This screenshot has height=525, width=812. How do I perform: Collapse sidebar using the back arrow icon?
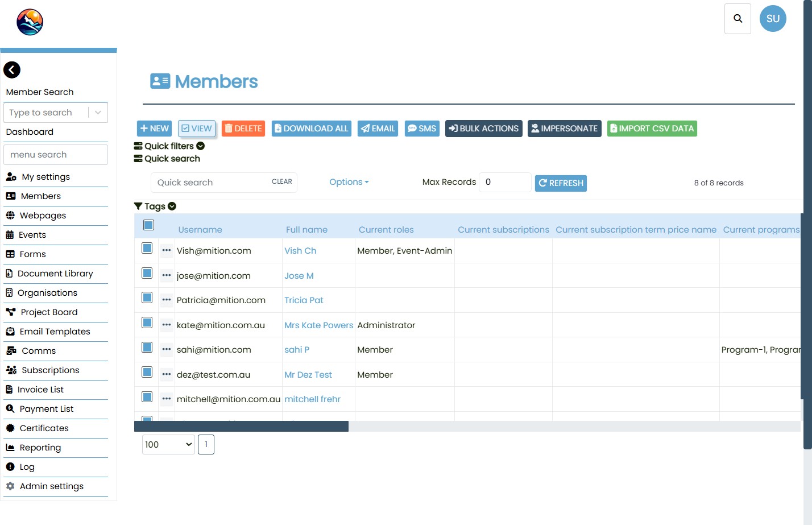point(12,70)
